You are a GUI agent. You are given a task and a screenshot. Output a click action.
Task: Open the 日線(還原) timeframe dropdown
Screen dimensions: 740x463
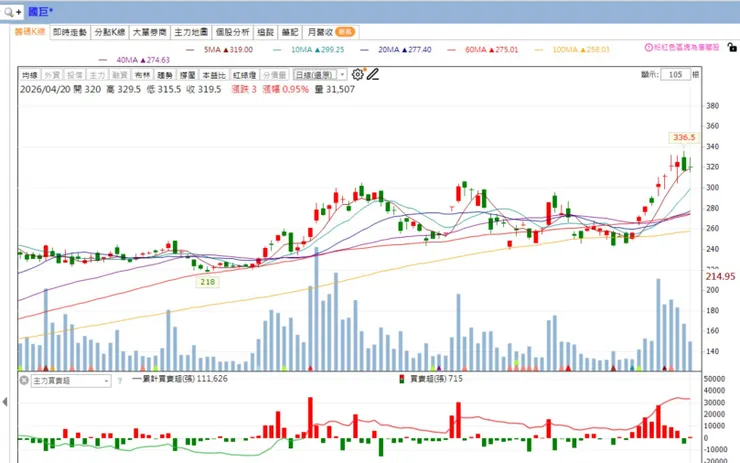[320, 75]
